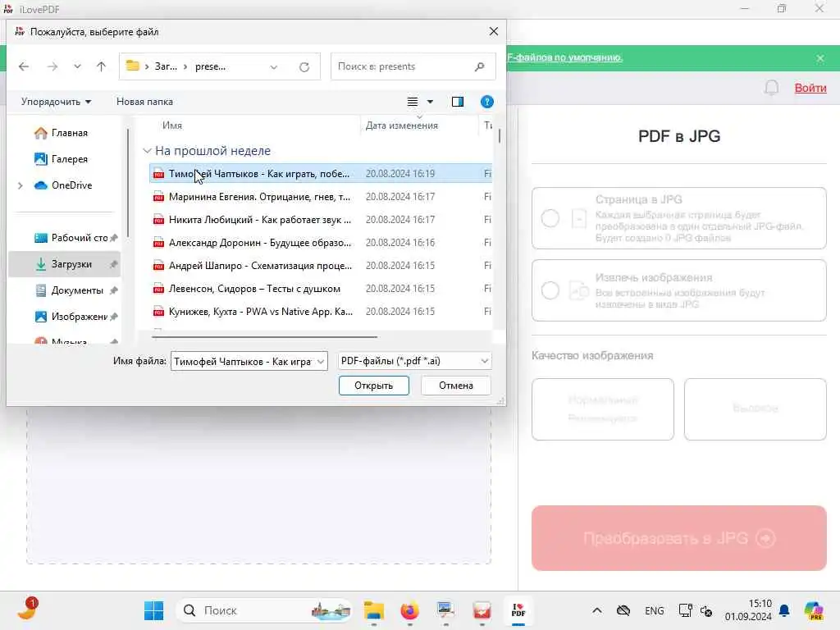Open OneDrive in the navigation pane

click(x=63, y=185)
